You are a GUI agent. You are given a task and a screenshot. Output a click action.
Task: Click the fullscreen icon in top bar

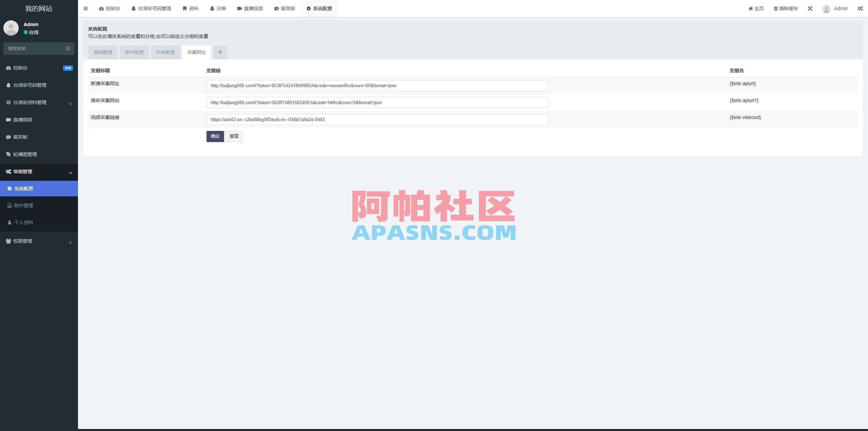click(x=810, y=8)
